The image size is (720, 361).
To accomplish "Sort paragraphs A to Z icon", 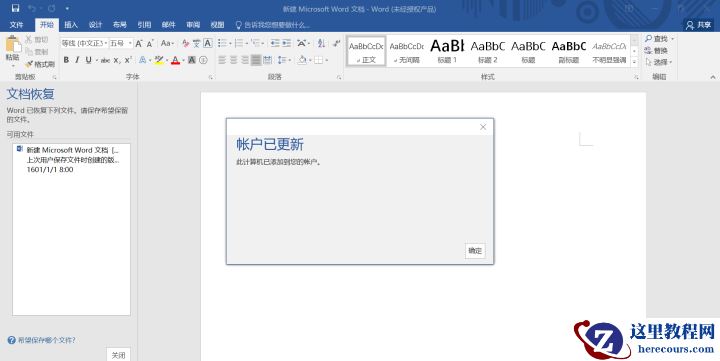I will tap(321, 43).
